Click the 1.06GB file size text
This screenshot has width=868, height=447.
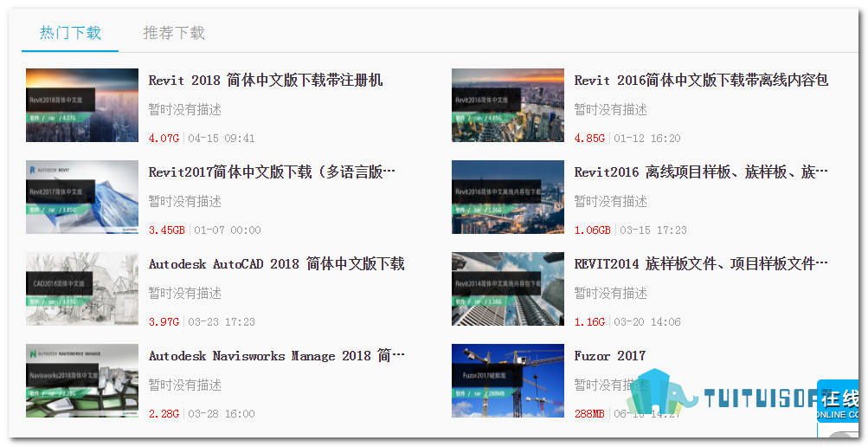click(x=592, y=230)
